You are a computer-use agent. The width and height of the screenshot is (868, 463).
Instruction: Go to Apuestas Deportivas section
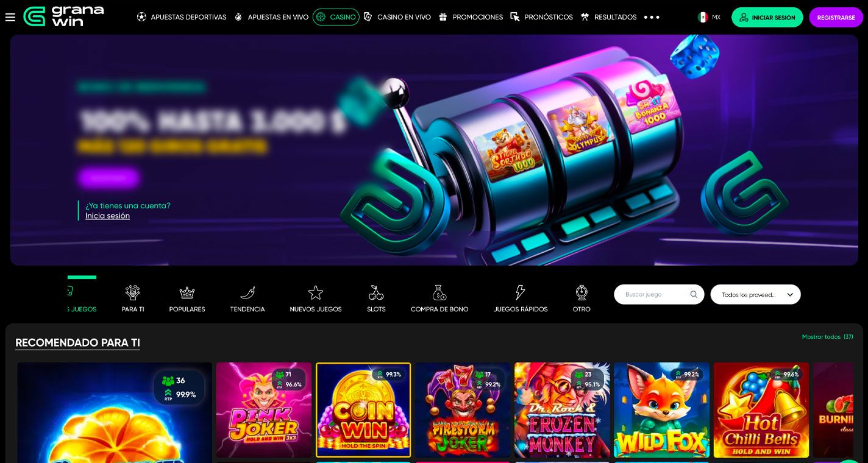(182, 17)
